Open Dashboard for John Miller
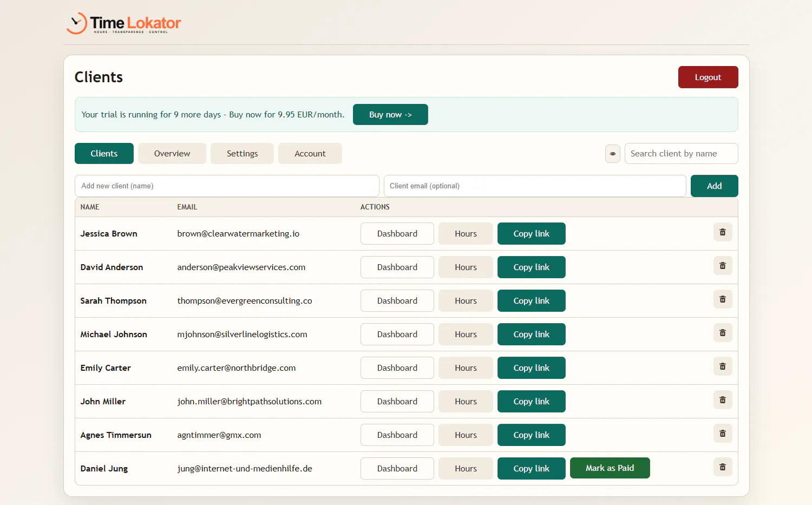812x505 pixels. pyautogui.click(x=397, y=401)
